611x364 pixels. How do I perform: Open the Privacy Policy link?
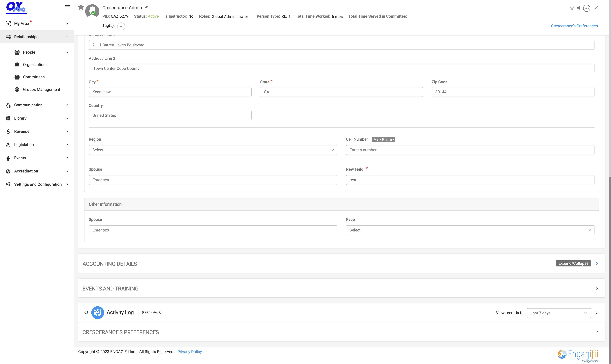(x=189, y=352)
